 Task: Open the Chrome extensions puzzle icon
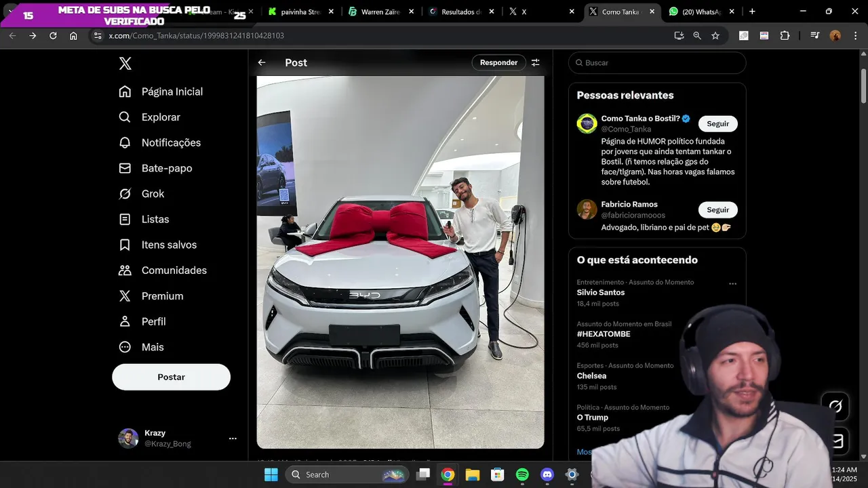tap(785, 35)
